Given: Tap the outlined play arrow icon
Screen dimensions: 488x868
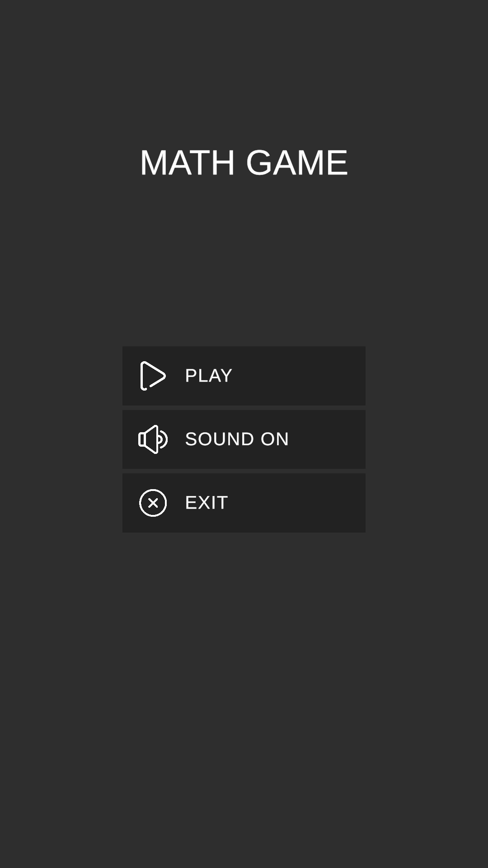Looking at the screenshot, I should (x=153, y=376).
